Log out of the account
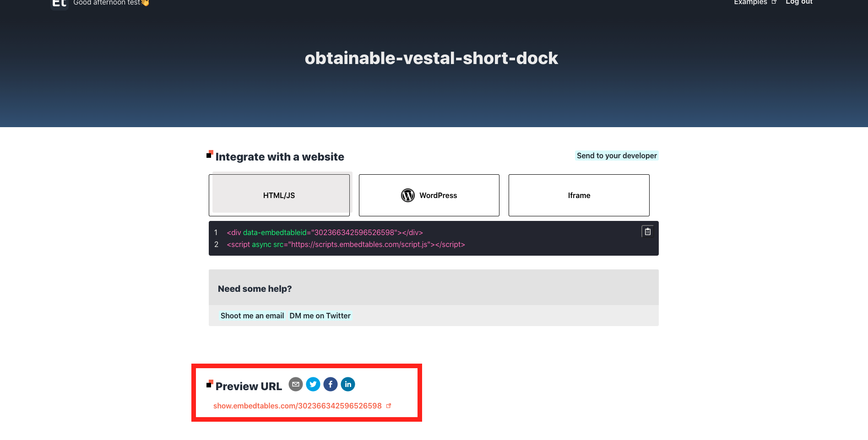Image resolution: width=868 pixels, height=440 pixels. (x=798, y=2)
